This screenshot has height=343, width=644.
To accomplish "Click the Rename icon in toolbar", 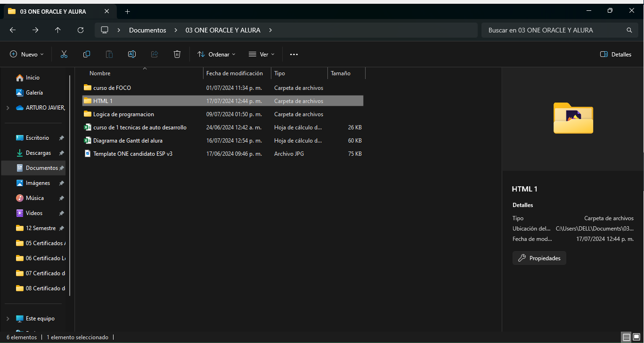I will 132,54.
